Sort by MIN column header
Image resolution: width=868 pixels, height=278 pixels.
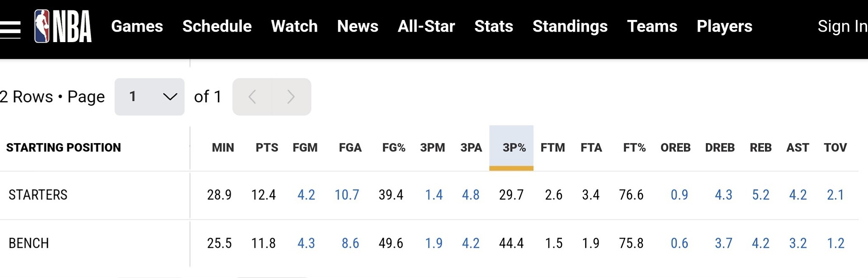click(223, 148)
